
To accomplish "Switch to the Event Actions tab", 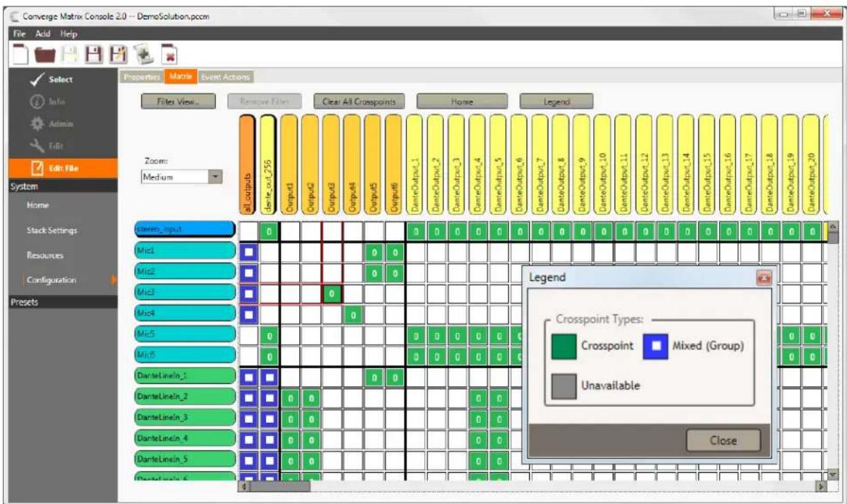I will [226, 77].
